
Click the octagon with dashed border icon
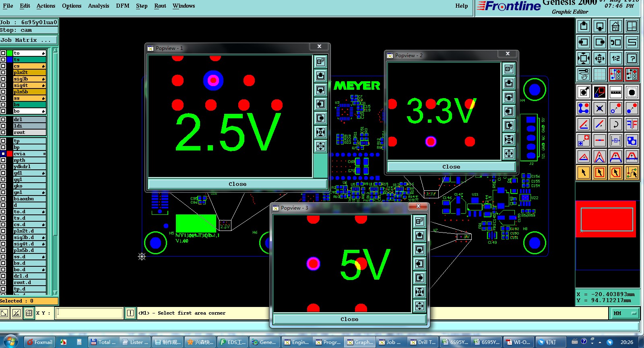[x=632, y=92]
